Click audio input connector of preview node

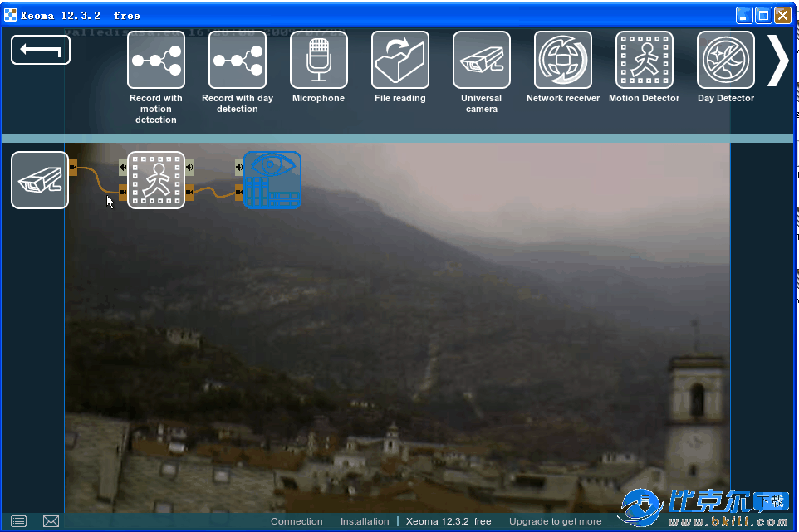pyautogui.click(x=239, y=167)
